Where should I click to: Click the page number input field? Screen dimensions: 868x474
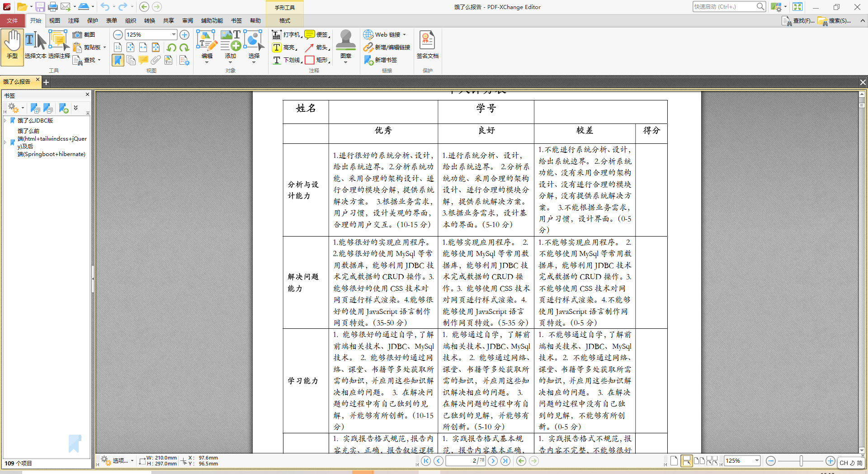pyautogui.click(x=465, y=461)
